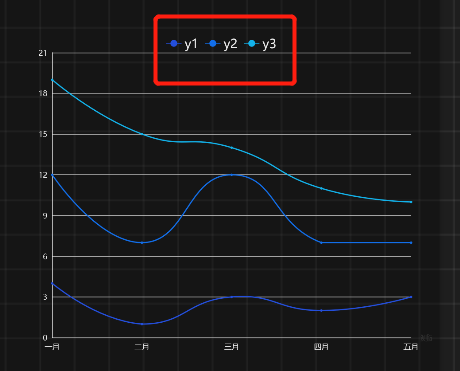
Task: Click the y3 data point at 二月
Action: click(x=142, y=134)
